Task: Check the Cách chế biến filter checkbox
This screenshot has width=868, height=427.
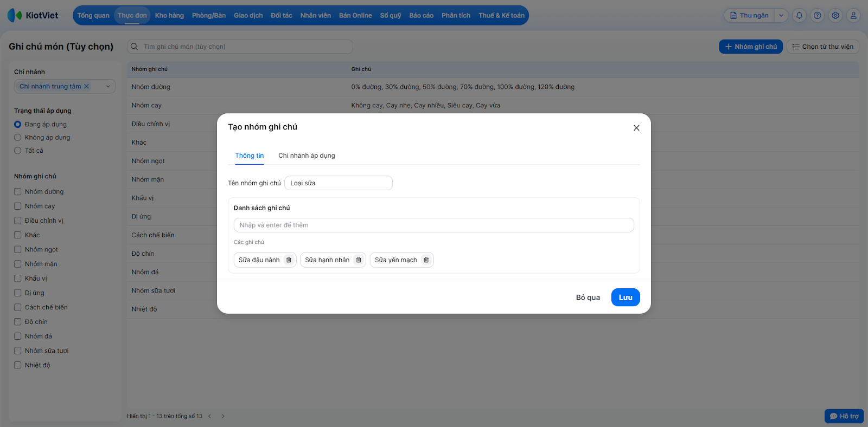Action: (x=18, y=307)
